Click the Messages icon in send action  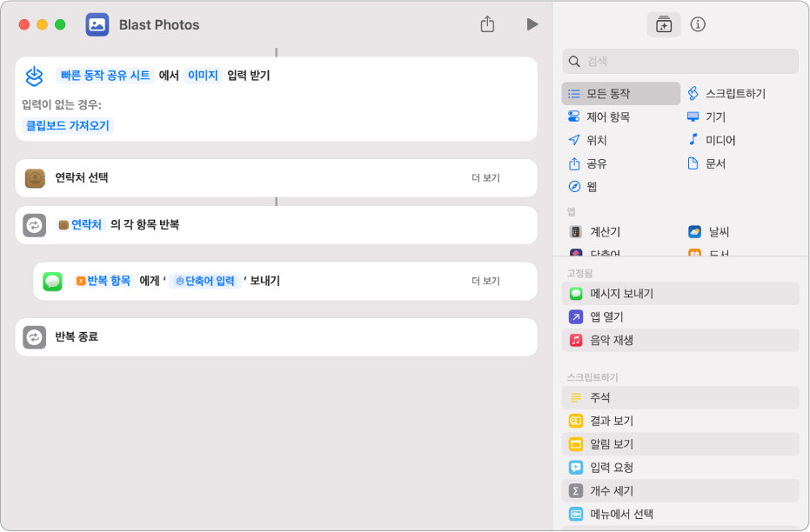(53, 282)
